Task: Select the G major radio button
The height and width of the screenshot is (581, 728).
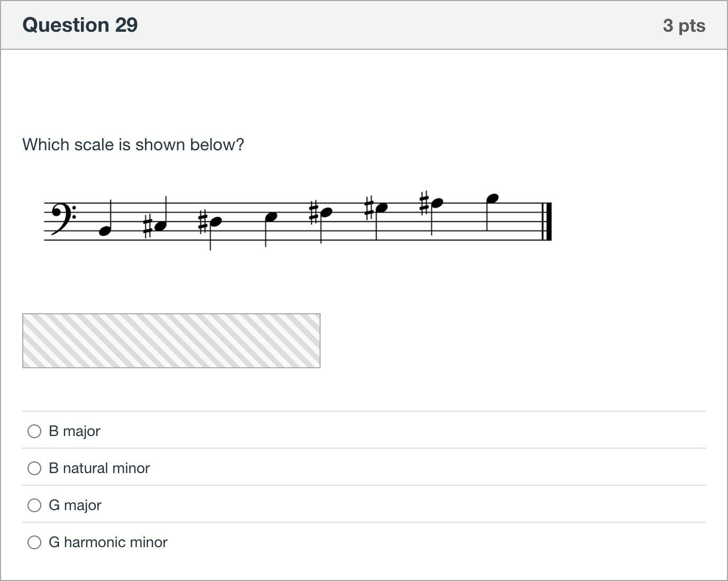Action: (x=34, y=505)
